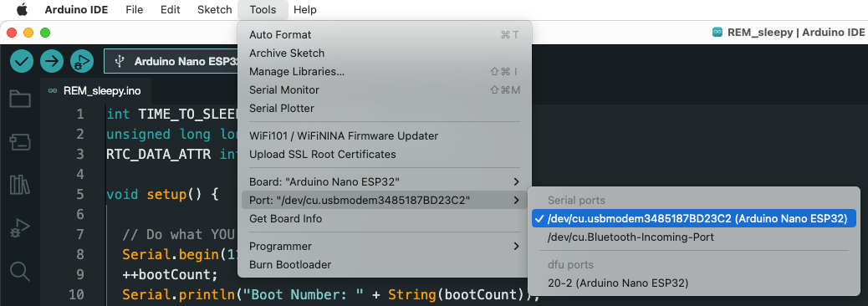
Task: Open the Help menu
Action: pos(305,9)
